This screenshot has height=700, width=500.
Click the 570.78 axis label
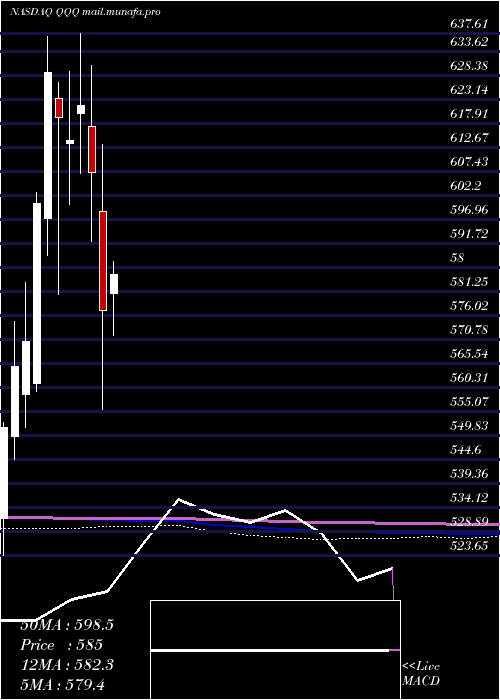click(x=469, y=330)
